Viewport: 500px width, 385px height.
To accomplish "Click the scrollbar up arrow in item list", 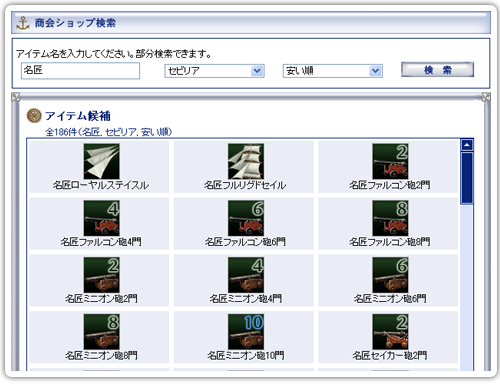I will [x=467, y=145].
